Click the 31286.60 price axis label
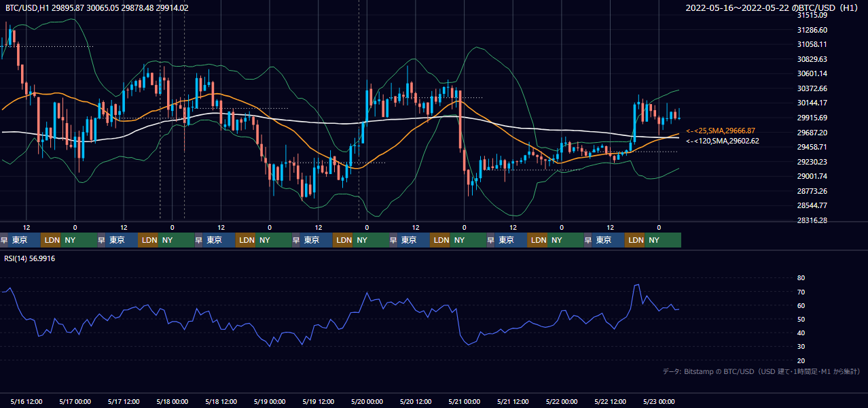Image resolution: width=868 pixels, height=408 pixels. coord(812,30)
